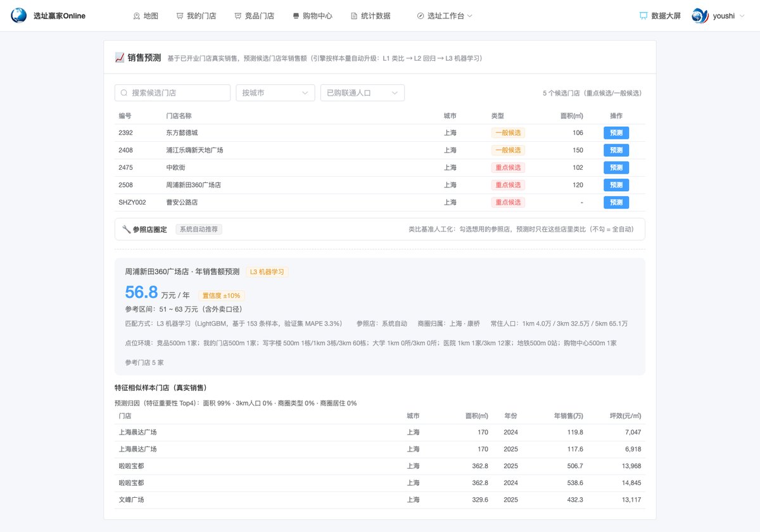
Task: Click the 竞品门店 shop icon
Action: click(x=238, y=16)
